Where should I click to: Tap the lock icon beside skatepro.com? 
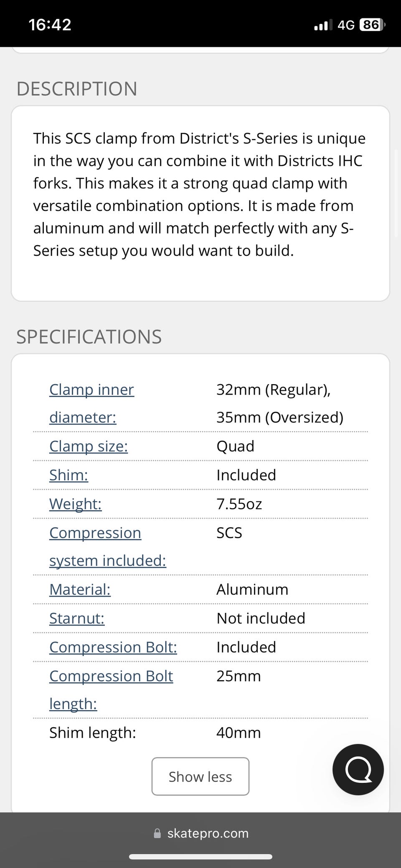[157, 834]
